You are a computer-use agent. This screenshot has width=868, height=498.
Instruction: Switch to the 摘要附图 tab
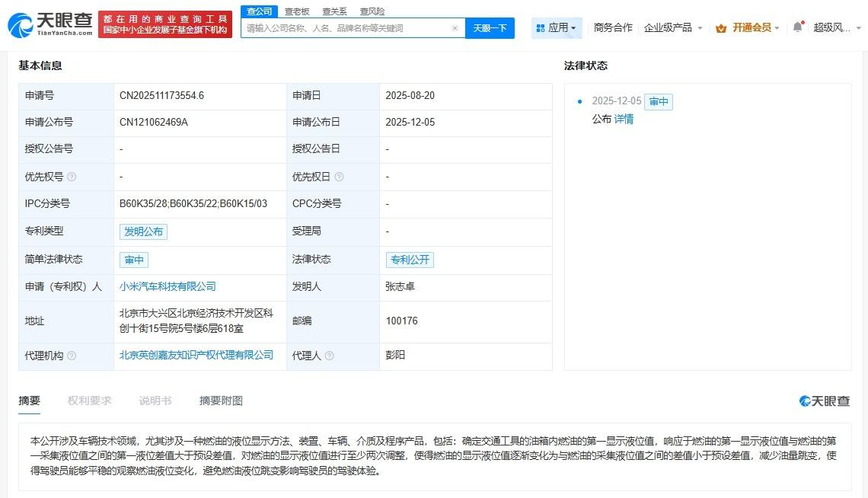pos(220,400)
